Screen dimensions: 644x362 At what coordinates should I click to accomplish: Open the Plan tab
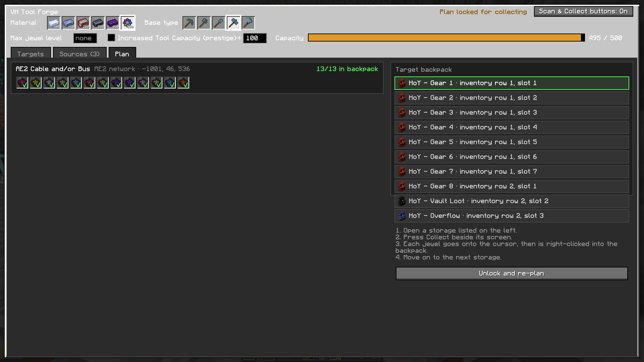[x=122, y=53]
